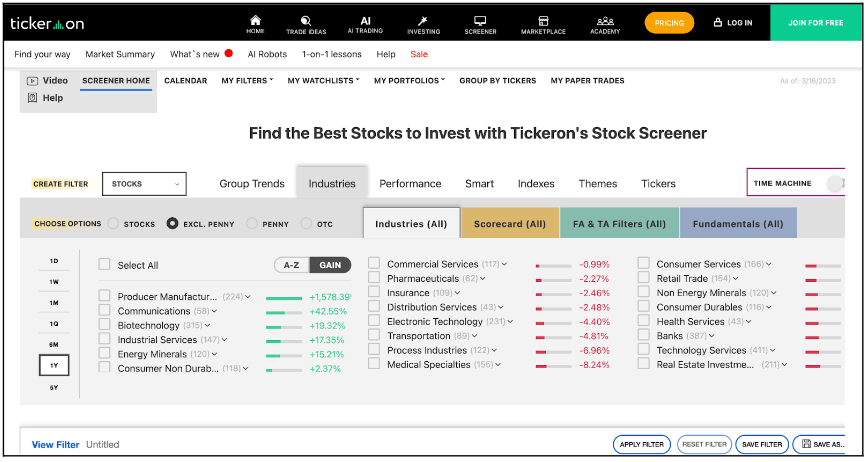Open Group By Tickers menu item
This screenshot has height=462, width=866.
pyautogui.click(x=498, y=81)
